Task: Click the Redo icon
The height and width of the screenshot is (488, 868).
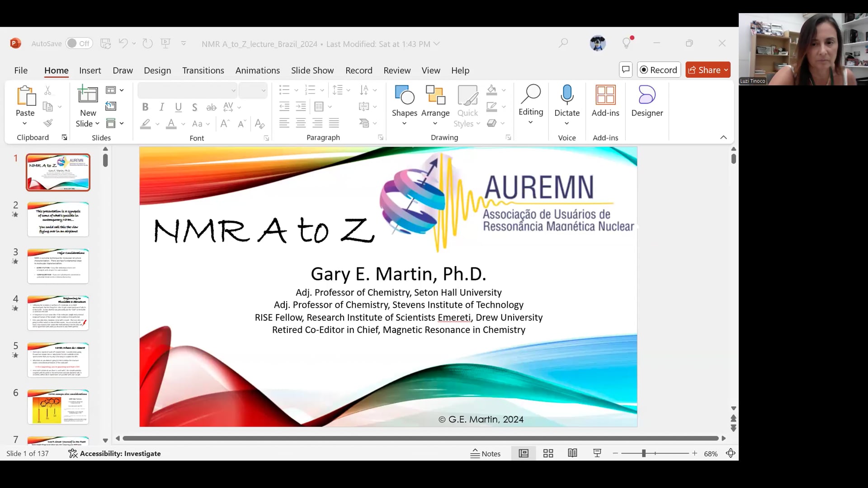Action: pyautogui.click(x=147, y=43)
